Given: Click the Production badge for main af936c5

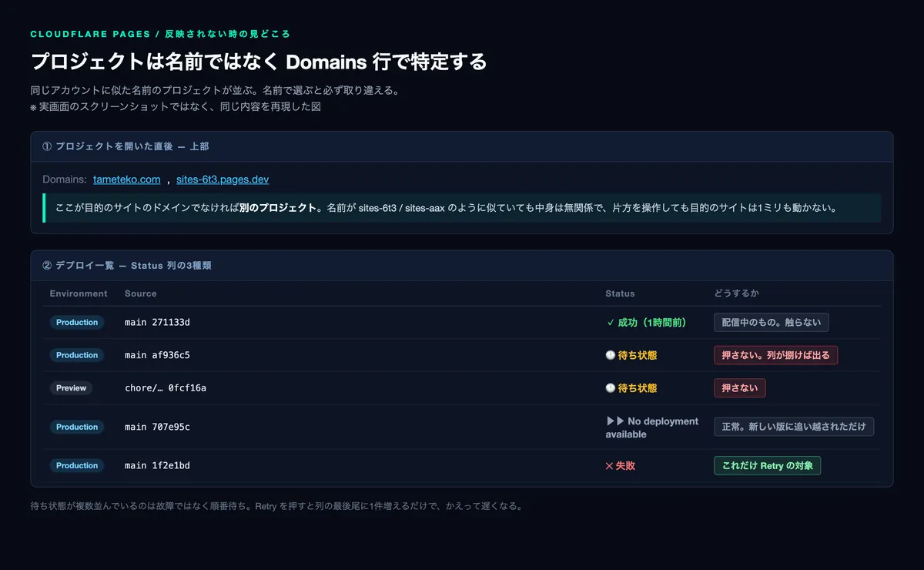Looking at the screenshot, I should 77,355.
